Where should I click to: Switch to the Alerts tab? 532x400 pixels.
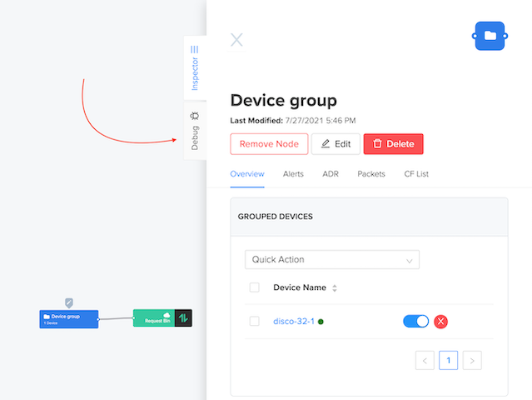pos(293,174)
